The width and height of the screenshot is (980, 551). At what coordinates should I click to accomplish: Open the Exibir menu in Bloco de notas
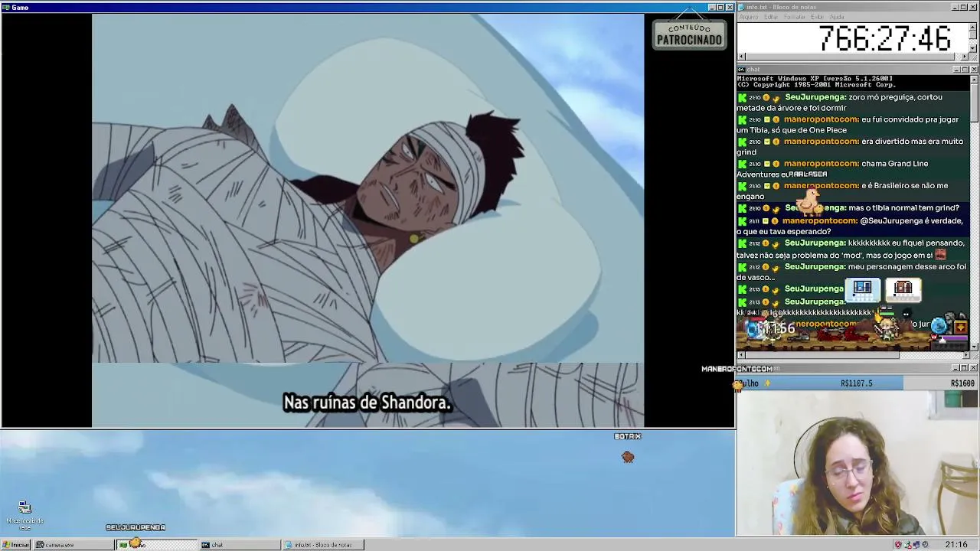(818, 17)
